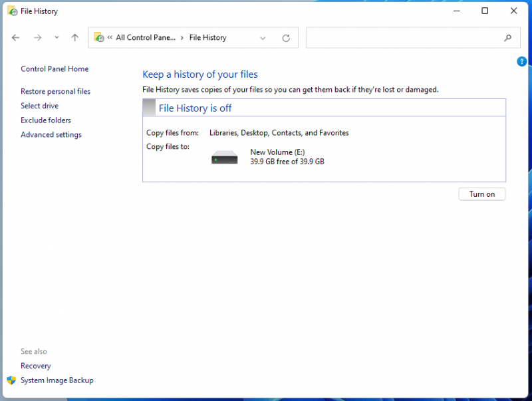Maximize the File History window
This screenshot has width=532, height=401.
485,11
